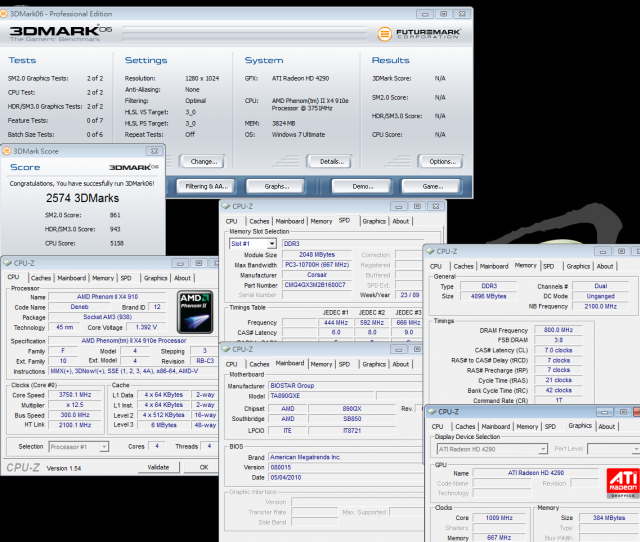
Task: Click the Graphs... button
Action: click(x=276, y=187)
